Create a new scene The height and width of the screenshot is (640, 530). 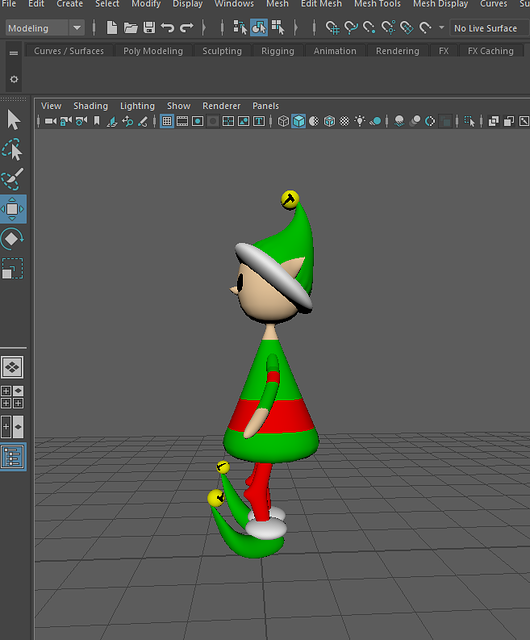pos(111,28)
